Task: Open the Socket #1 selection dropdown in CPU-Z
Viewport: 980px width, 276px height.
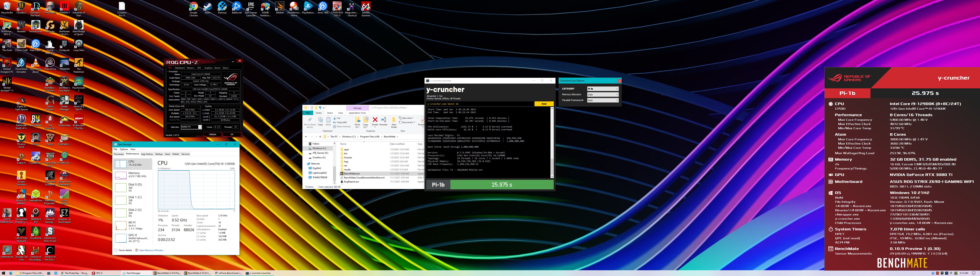Action: coord(191,127)
